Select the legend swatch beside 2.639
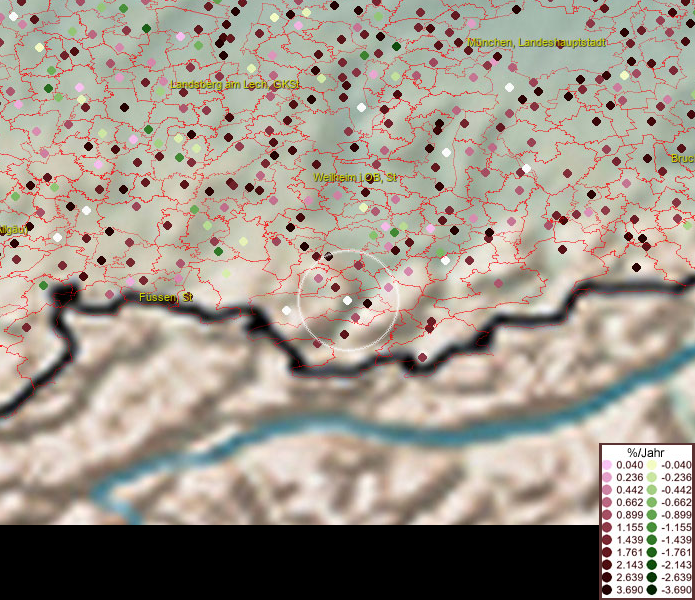 coord(607,577)
